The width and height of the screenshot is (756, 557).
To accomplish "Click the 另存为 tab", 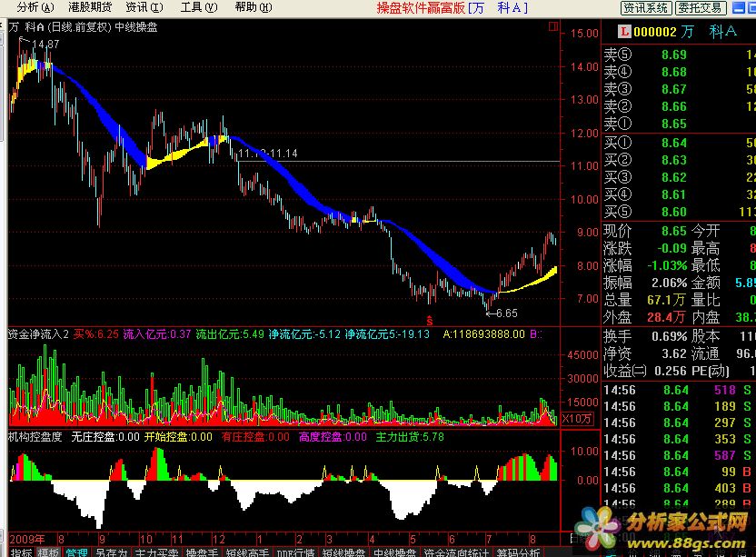I will 112,552.
